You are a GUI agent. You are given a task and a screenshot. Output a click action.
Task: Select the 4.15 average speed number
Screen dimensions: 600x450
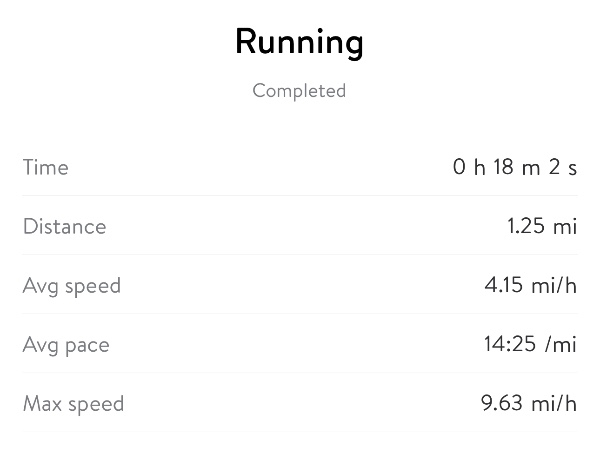(x=504, y=286)
